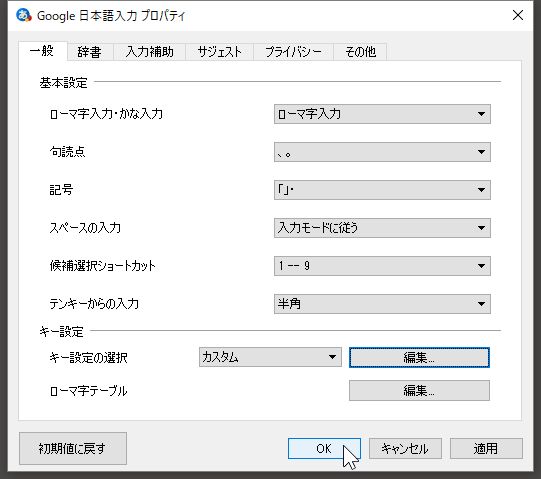
Task: Open the 辞書 tab
Action: [90, 52]
